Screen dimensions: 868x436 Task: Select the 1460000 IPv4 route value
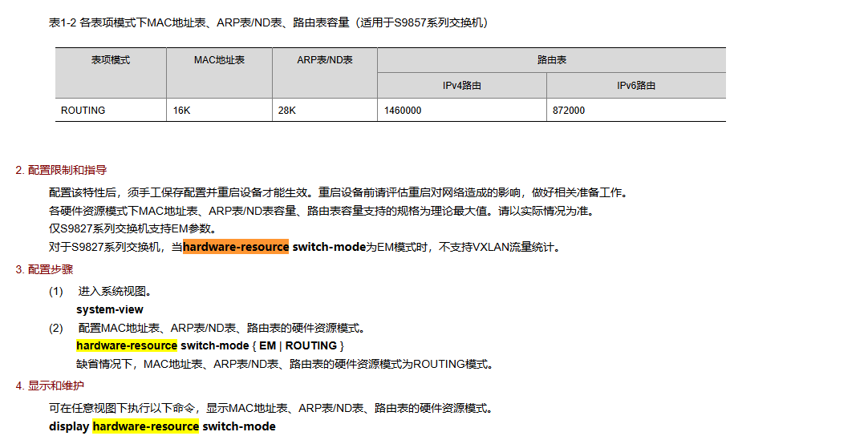(403, 111)
